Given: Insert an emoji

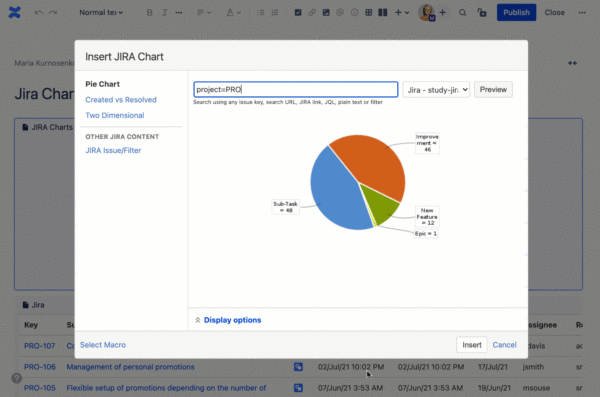Looking at the screenshot, I should (x=354, y=13).
